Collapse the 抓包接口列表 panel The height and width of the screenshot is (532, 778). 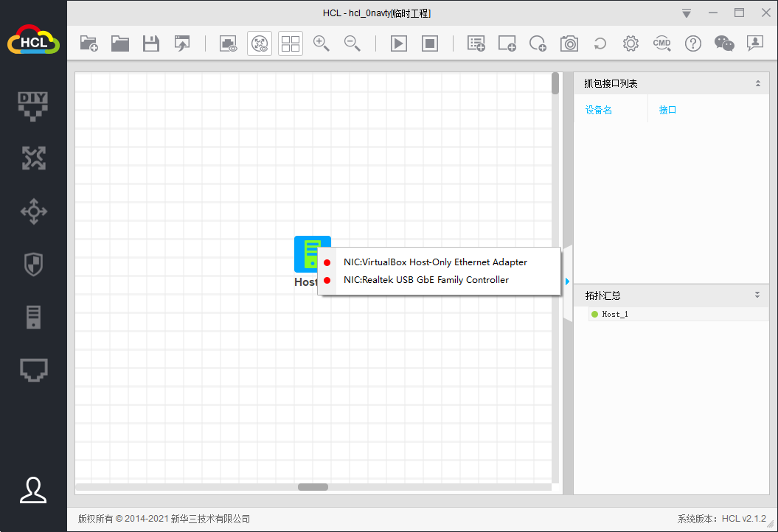tap(757, 83)
